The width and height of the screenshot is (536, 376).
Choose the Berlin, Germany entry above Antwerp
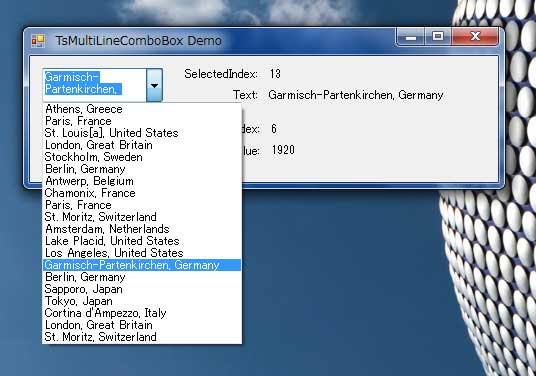pos(142,169)
